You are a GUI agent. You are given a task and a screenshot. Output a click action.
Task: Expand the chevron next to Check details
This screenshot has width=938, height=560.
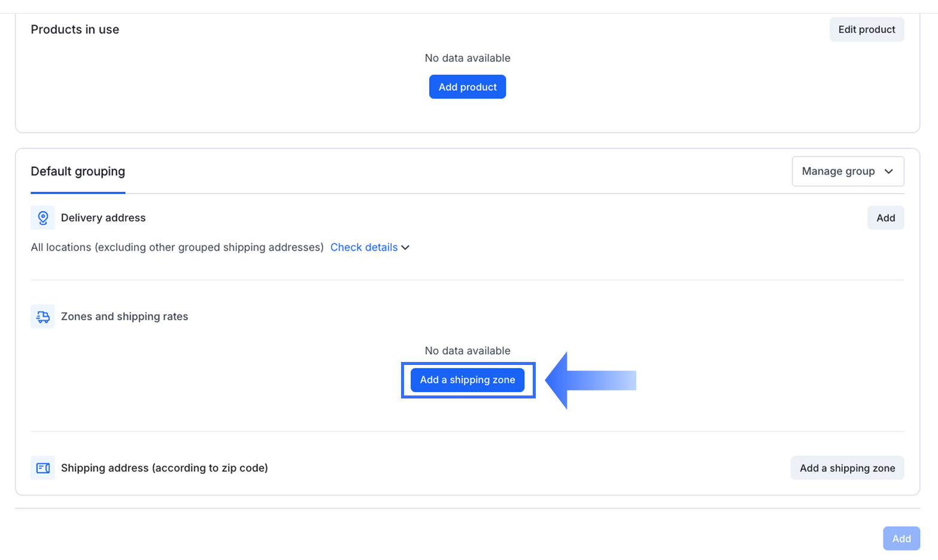[x=406, y=248]
